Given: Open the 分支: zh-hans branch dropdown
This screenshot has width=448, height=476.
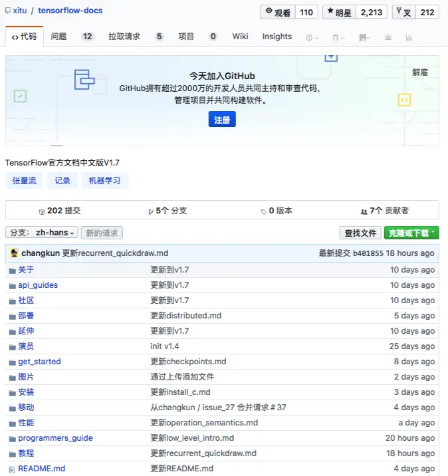Looking at the screenshot, I should 42,233.
